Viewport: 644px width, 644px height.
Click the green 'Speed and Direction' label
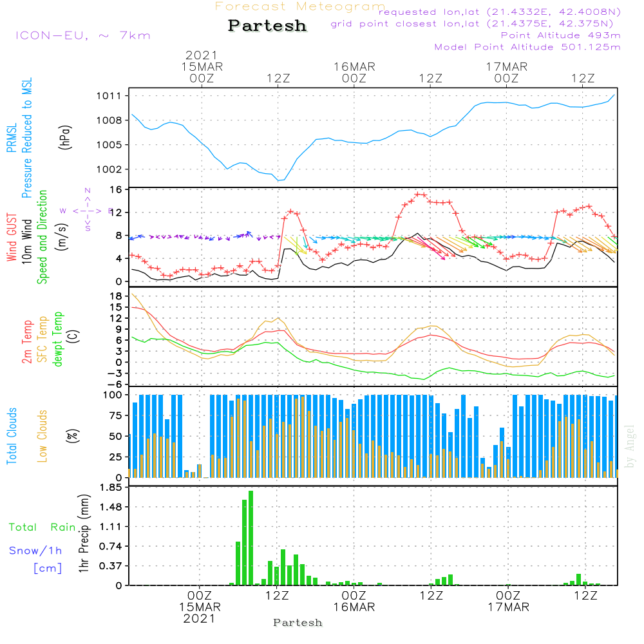coord(43,237)
